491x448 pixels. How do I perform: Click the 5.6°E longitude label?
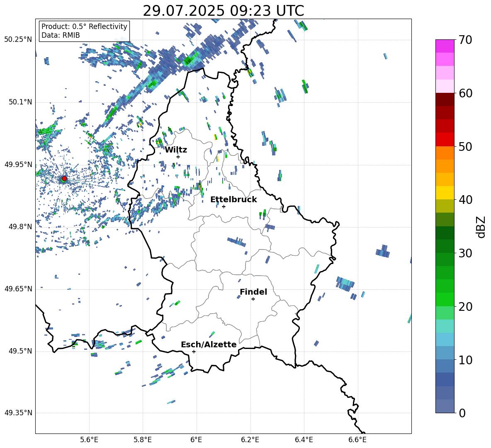(x=89, y=440)
